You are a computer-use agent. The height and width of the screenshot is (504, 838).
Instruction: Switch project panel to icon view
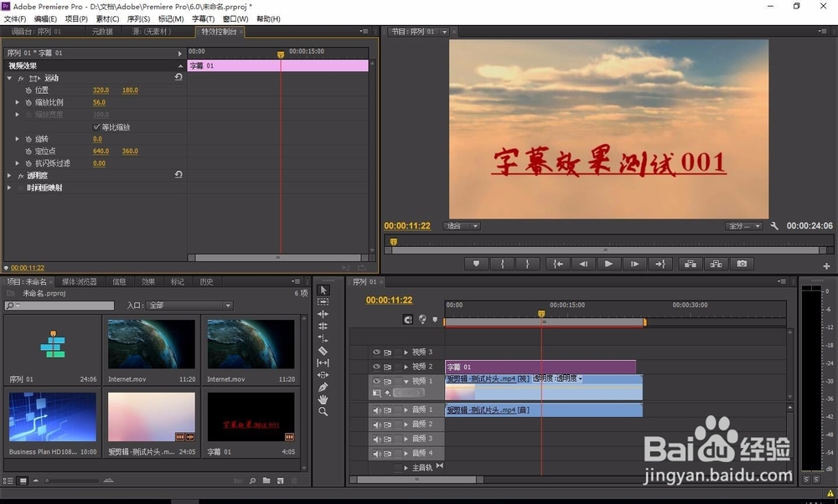click(23, 481)
